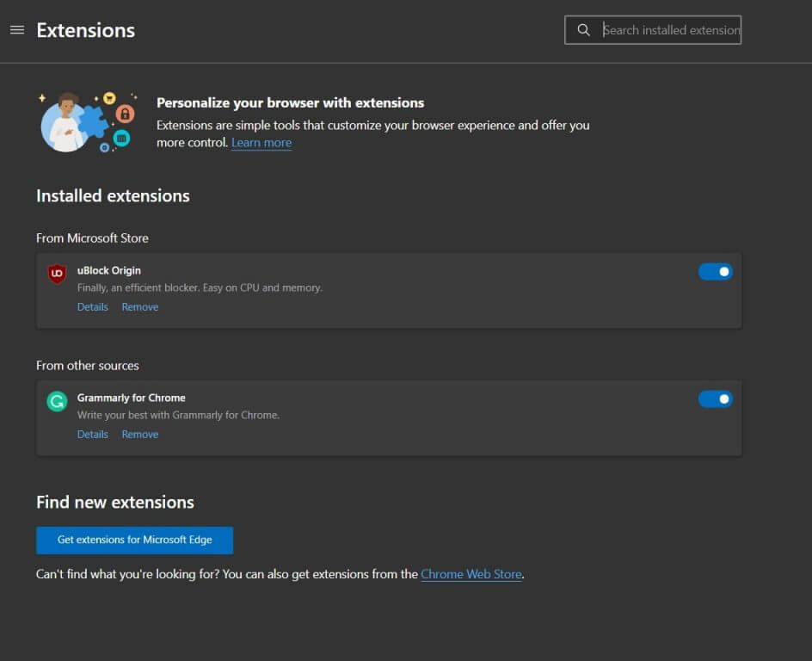This screenshot has height=661, width=812.
Task: Click the From other sources label
Action: (88, 366)
